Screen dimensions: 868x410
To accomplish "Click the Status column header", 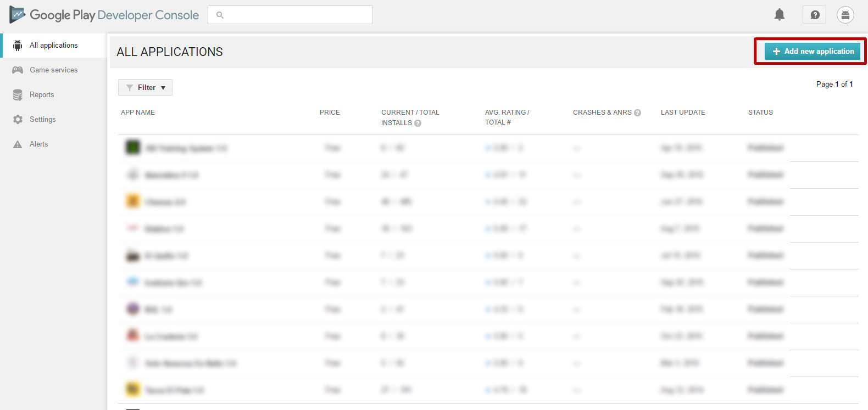I will coord(760,113).
